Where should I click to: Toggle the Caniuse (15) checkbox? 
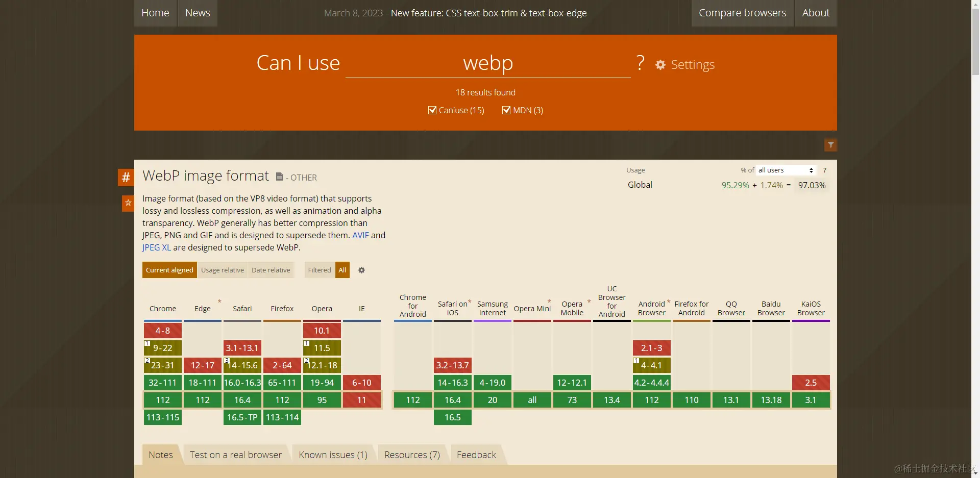[432, 110]
